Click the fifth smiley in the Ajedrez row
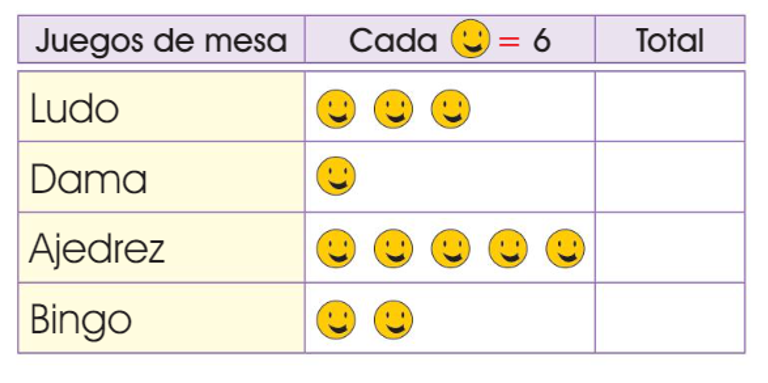 pos(565,248)
